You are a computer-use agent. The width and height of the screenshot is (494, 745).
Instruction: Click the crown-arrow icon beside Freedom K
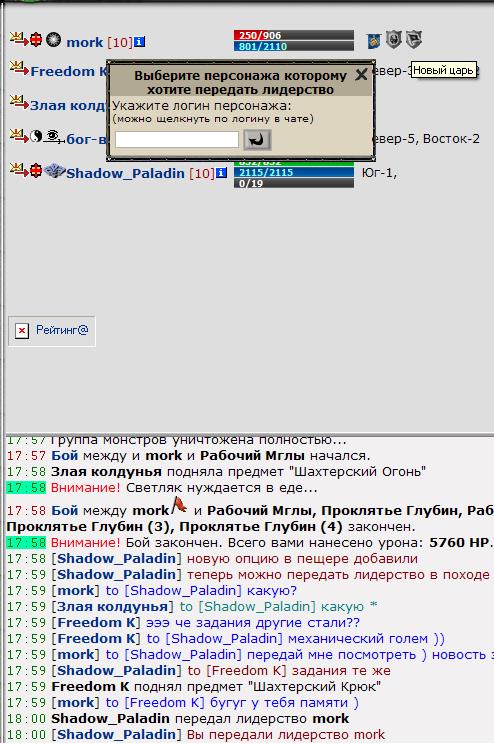tap(19, 68)
